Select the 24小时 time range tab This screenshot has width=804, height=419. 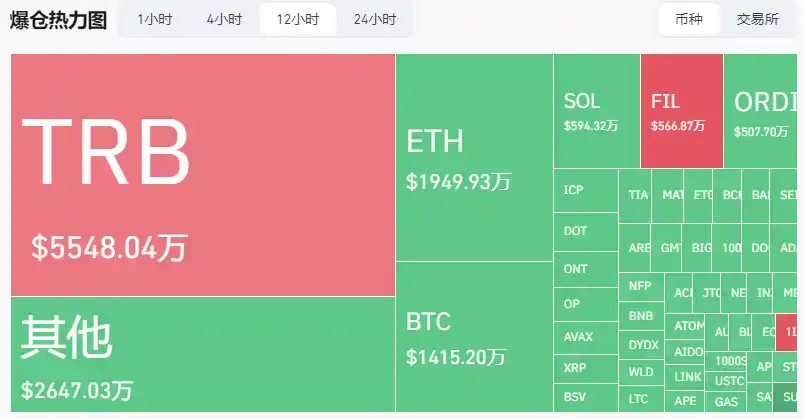375,19
